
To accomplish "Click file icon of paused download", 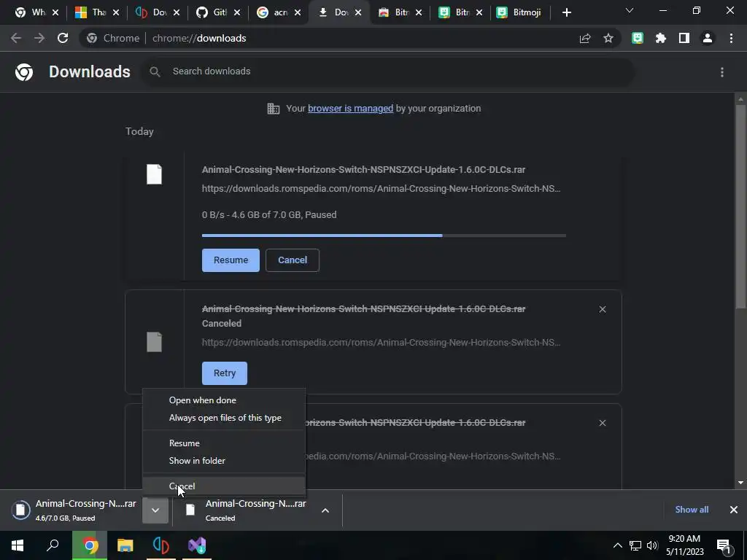I will [x=155, y=174].
